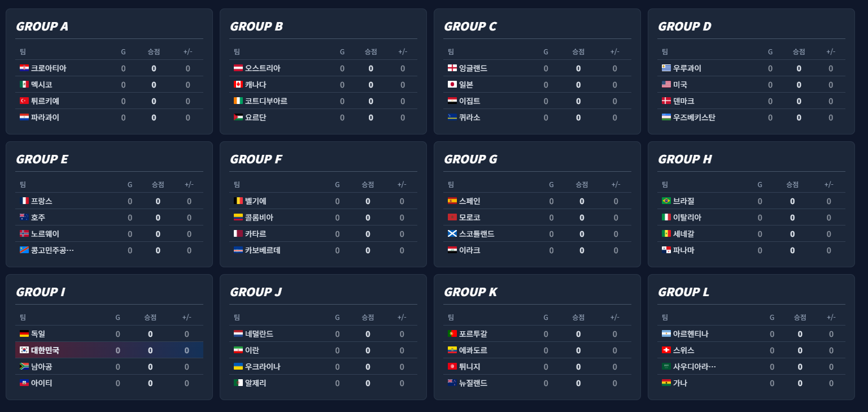
Task: Click the Canada flag icon
Action: click(238, 85)
